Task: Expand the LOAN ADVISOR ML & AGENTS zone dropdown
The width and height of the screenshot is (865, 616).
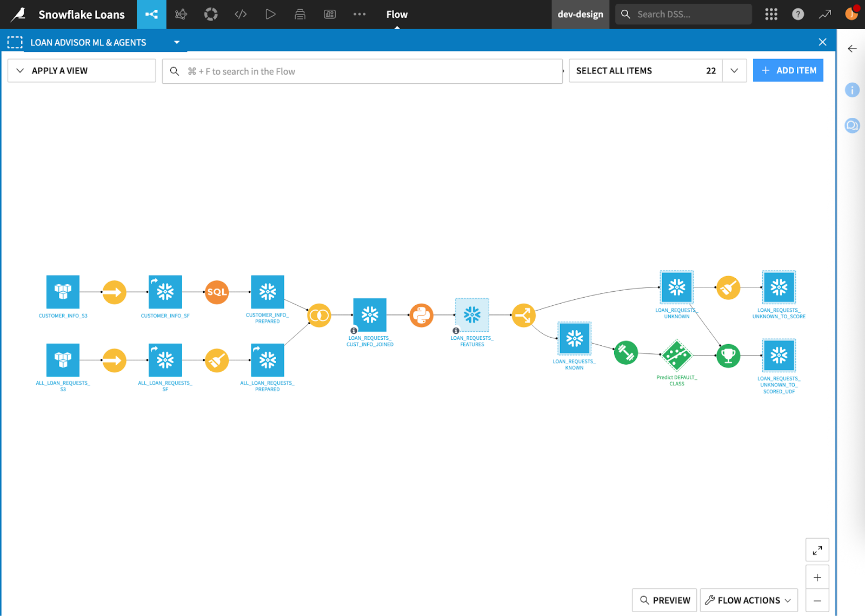Action: tap(177, 42)
